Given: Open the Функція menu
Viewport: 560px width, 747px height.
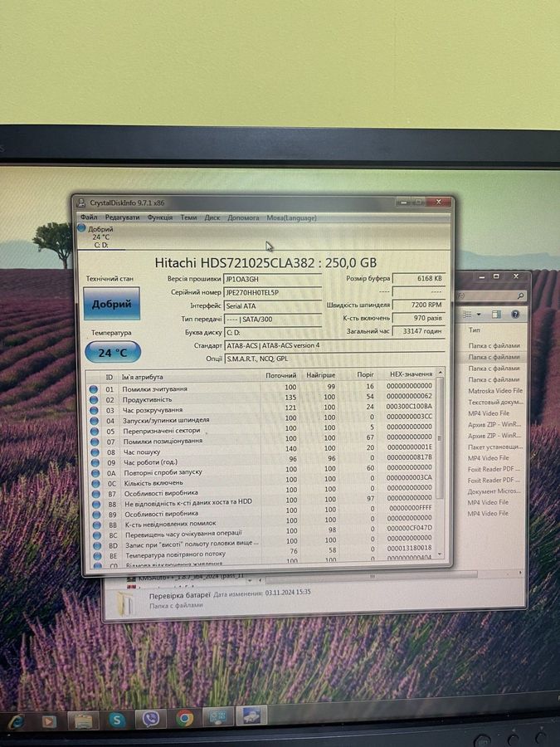Looking at the screenshot, I should (x=160, y=217).
